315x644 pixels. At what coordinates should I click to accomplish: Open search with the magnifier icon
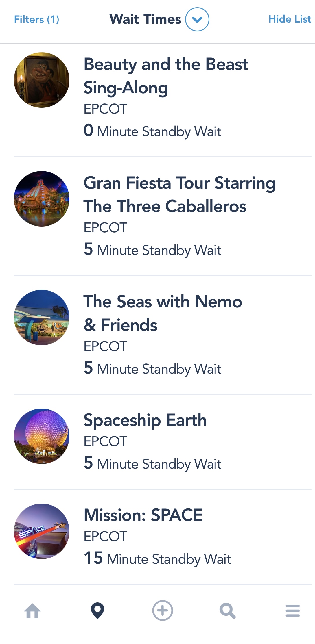(227, 611)
